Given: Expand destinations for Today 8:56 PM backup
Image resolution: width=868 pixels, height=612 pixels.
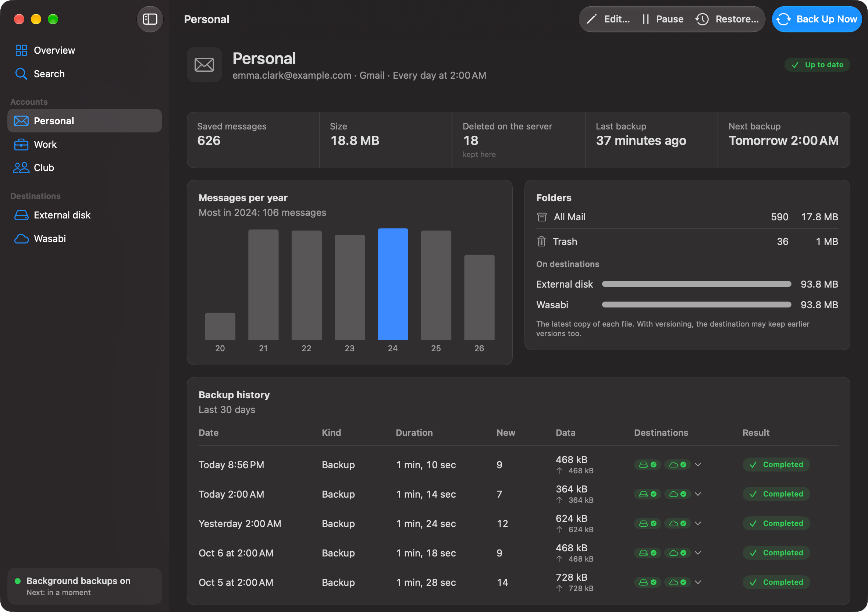Looking at the screenshot, I should (698, 465).
